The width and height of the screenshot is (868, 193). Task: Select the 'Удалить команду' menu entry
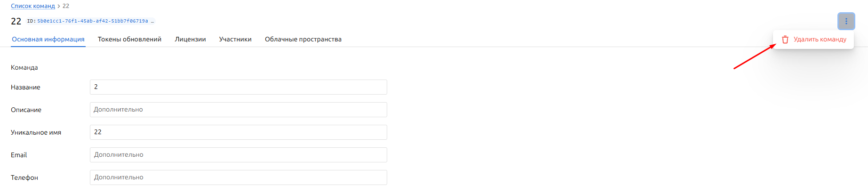tap(820, 40)
